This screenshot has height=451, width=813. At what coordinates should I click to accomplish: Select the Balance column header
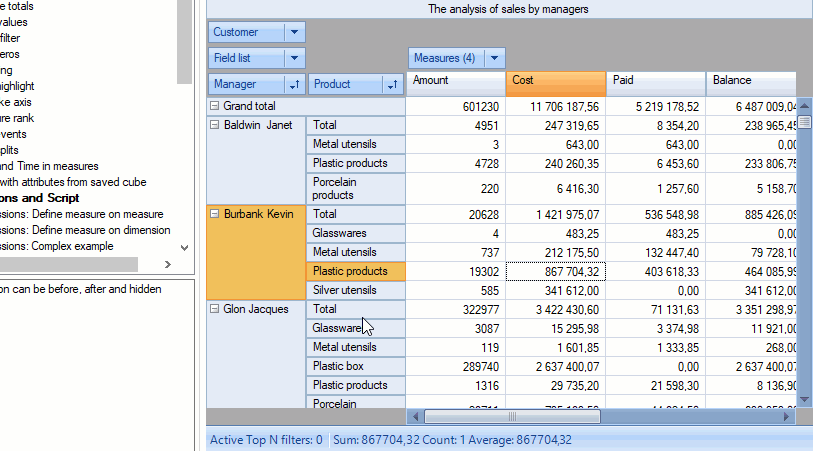pos(750,81)
